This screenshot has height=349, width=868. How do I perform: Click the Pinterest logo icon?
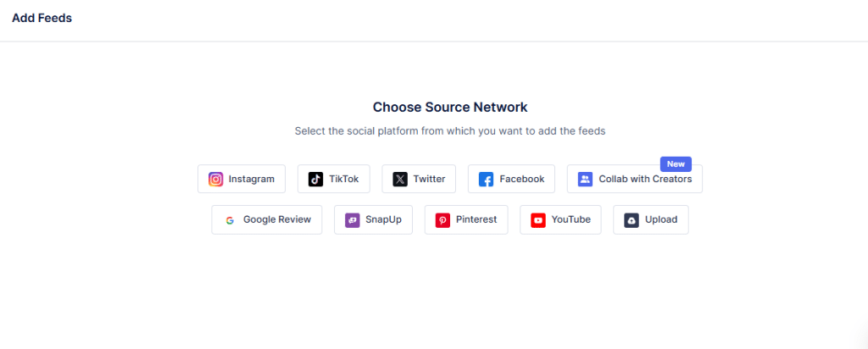(x=442, y=220)
